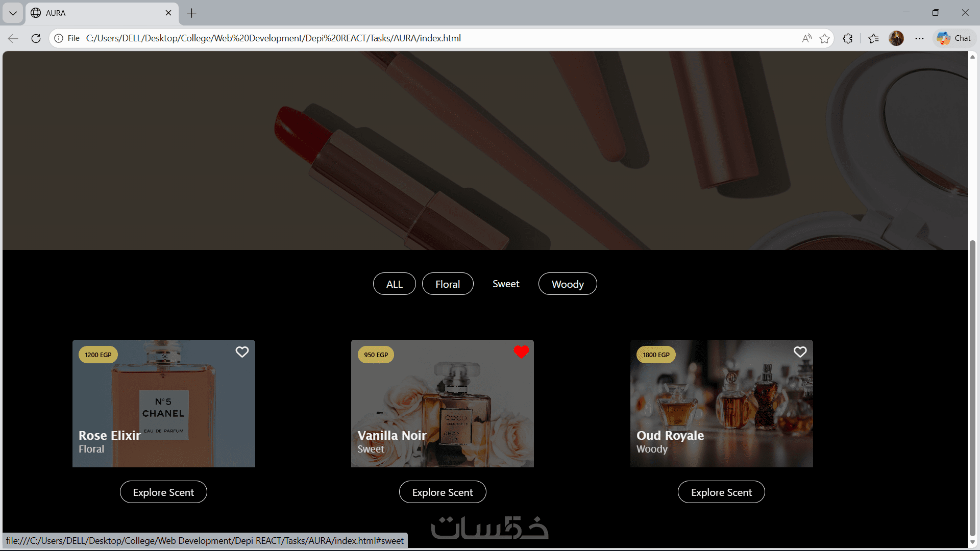Click the user profile avatar

tap(896, 38)
